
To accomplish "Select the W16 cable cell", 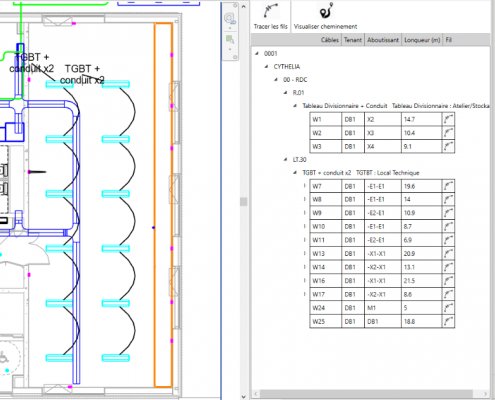I will (326, 281).
